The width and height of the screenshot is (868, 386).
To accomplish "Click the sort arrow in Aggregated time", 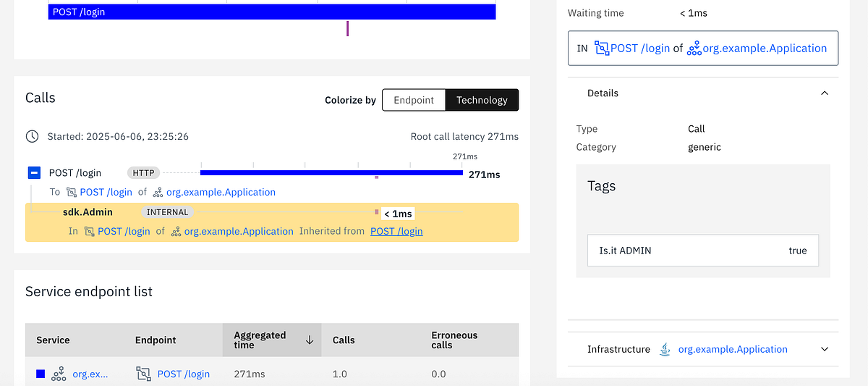I will tap(310, 340).
